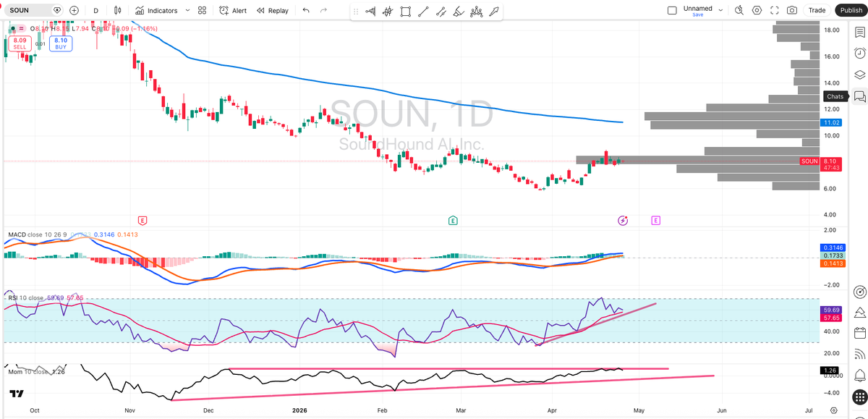This screenshot has height=419, width=868.
Task: Open the watchlist and details panel icon
Action: pyautogui.click(x=859, y=33)
